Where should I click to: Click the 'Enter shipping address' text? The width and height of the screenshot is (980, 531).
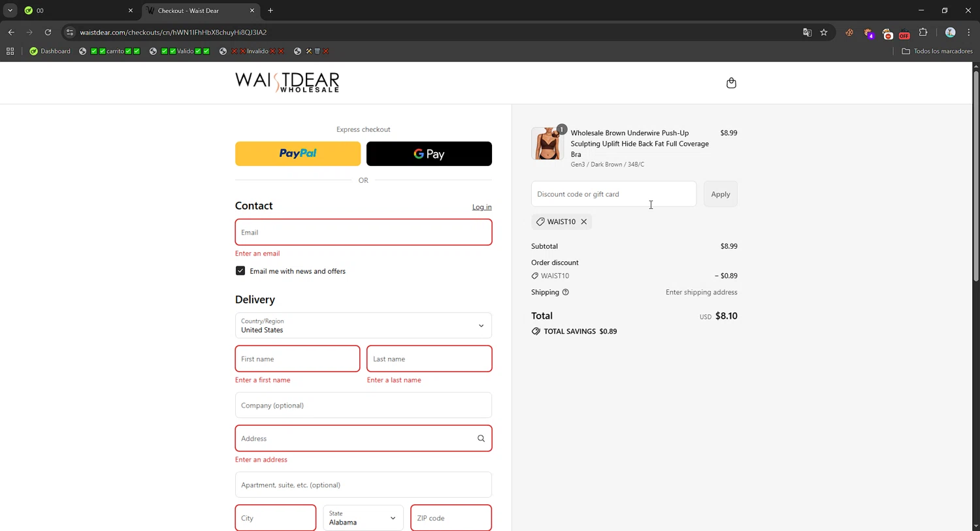tap(702, 293)
